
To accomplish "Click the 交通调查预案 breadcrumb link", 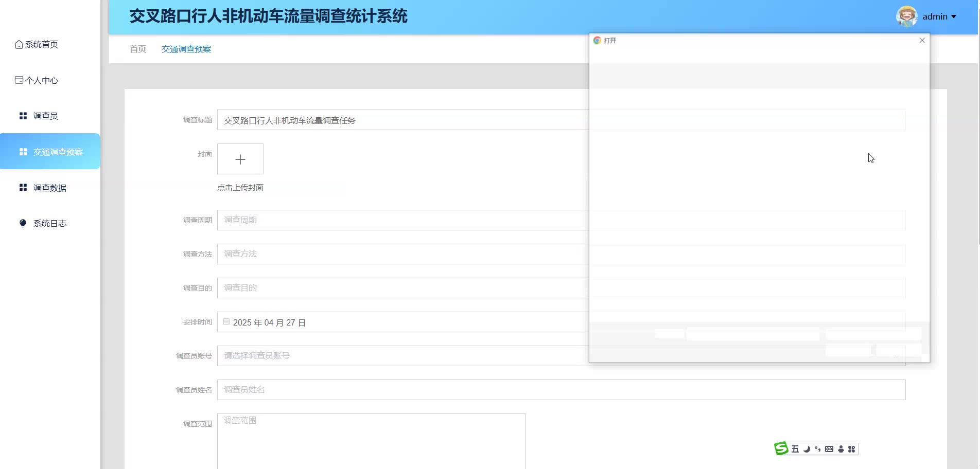I will (186, 49).
